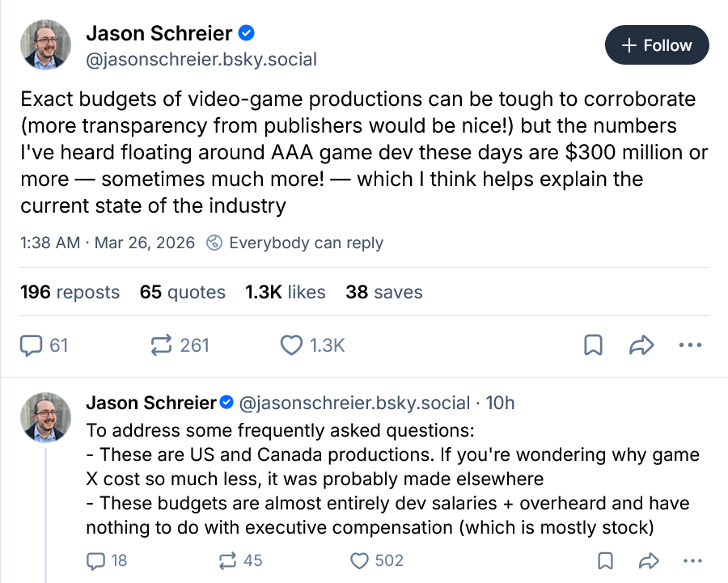This screenshot has height=583, width=728.
Task: Share the FAQ reply post
Action: 646,560
